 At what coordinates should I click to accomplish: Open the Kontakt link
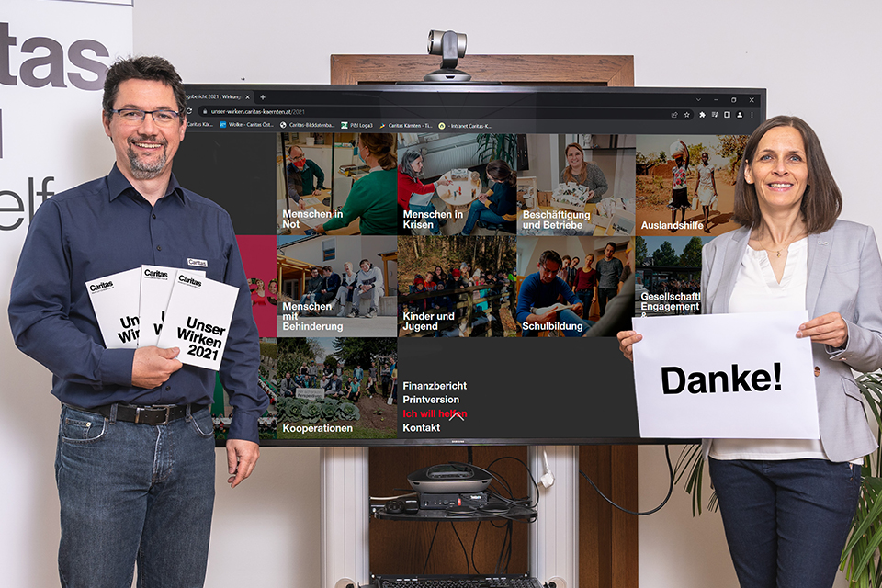coord(422,427)
